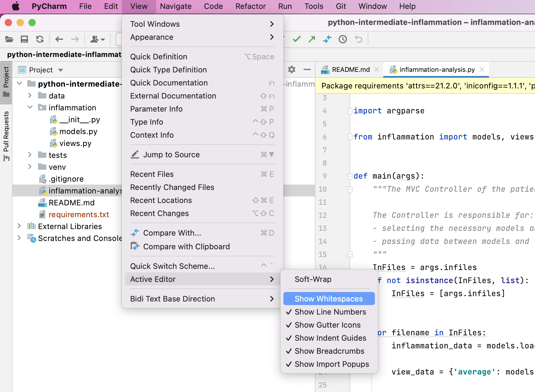Expand the tests folder in the Project tree
The width and height of the screenshot is (535, 392).
point(30,155)
